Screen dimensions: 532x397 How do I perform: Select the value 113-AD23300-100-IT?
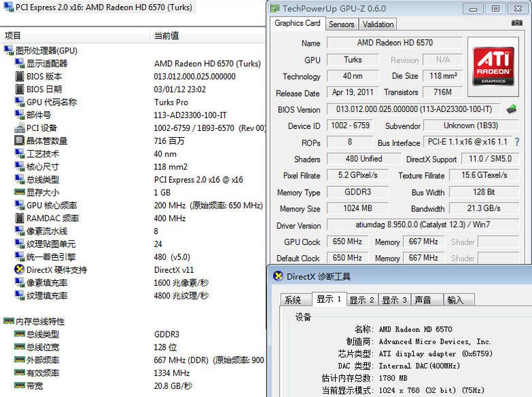click(x=190, y=115)
